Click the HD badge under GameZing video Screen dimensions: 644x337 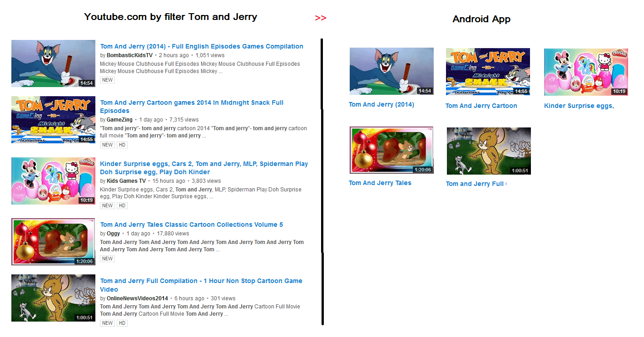(122, 145)
